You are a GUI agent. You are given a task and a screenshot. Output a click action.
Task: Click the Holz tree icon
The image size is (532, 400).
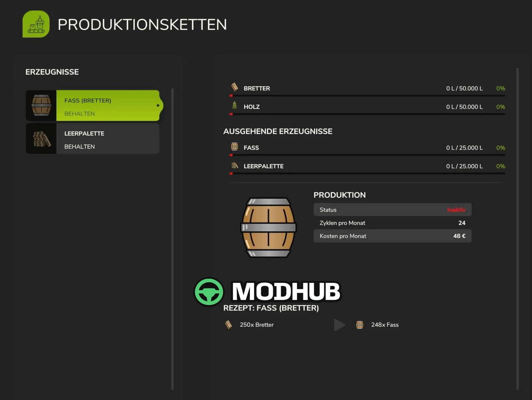point(234,106)
